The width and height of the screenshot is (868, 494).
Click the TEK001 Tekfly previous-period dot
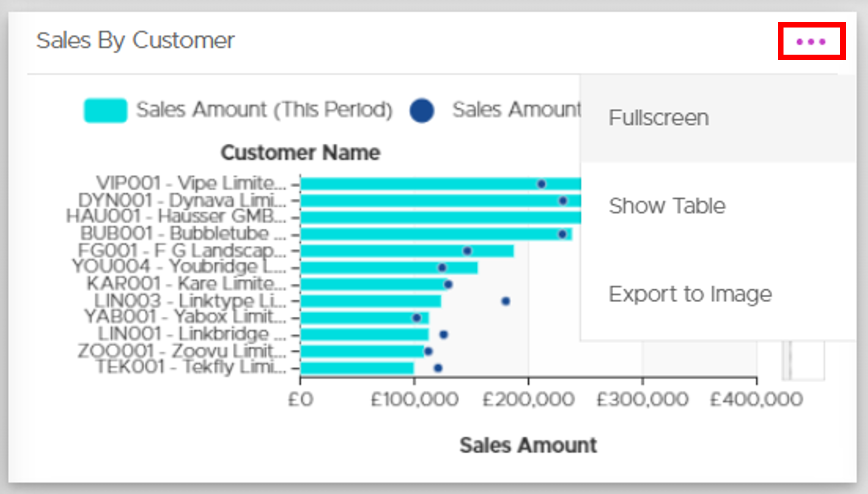coord(438,368)
